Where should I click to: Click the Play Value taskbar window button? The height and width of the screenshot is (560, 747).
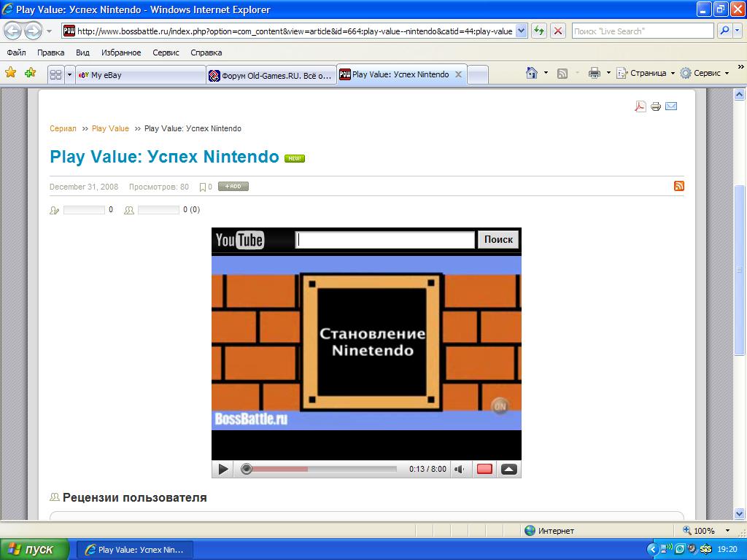click(x=135, y=550)
